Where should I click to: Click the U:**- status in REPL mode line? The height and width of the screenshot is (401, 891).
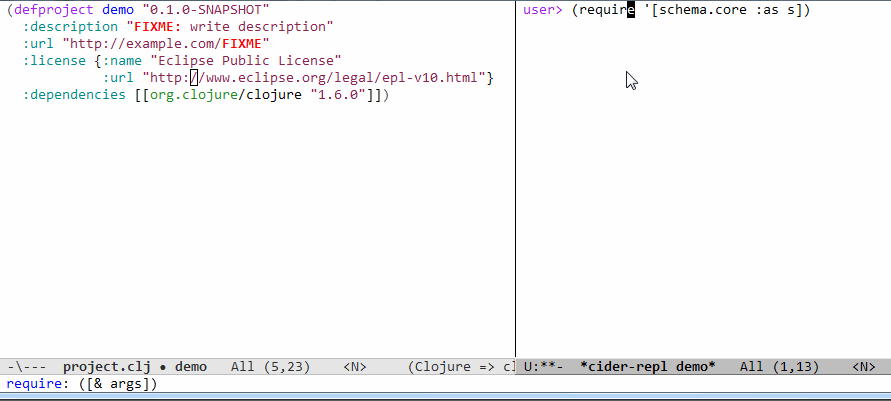(543, 367)
